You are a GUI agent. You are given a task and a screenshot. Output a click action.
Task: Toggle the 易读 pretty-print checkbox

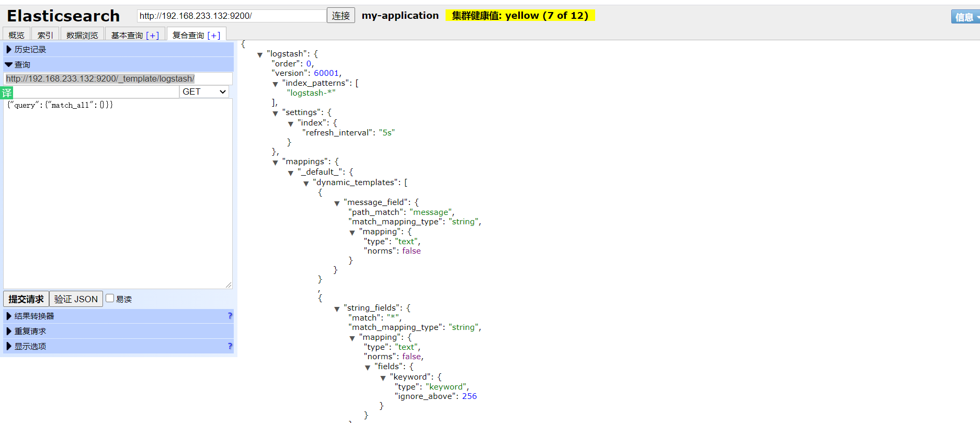point(110,298)
